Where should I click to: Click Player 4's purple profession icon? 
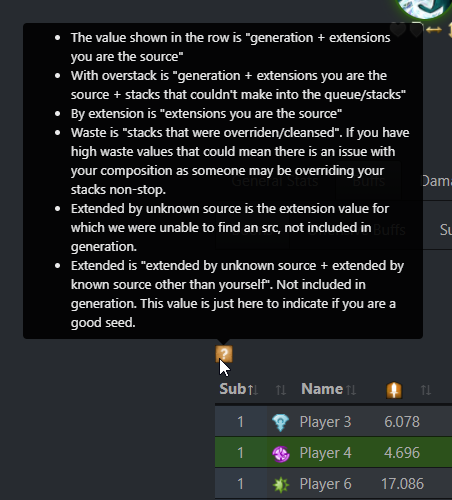[281, 454]
